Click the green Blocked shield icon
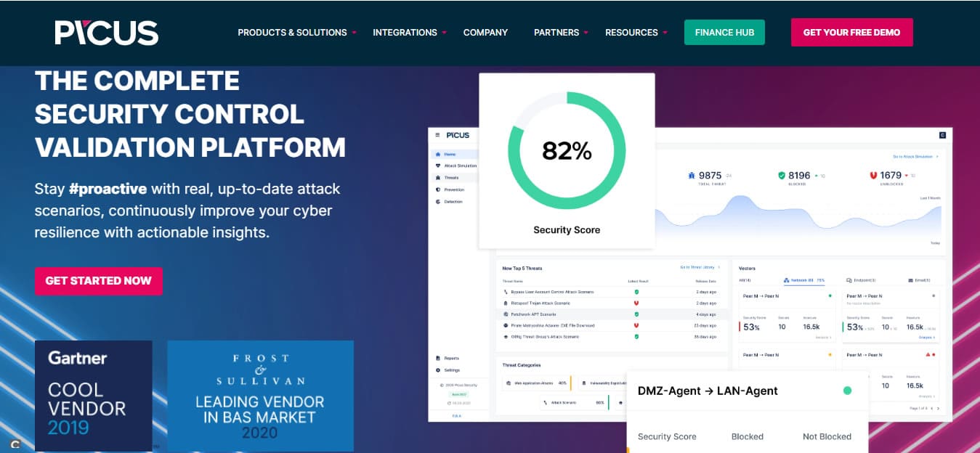The image size is (980, 453). tap(782, 176)
